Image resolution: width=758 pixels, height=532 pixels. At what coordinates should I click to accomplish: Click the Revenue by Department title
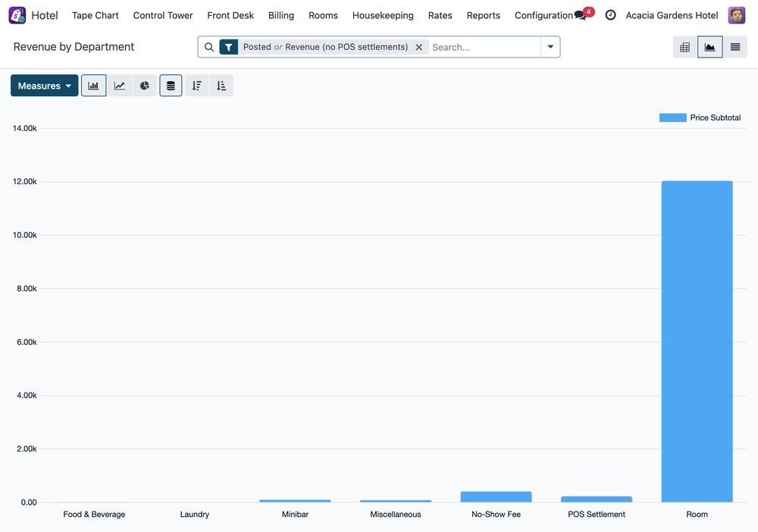(x=74, y=47)
